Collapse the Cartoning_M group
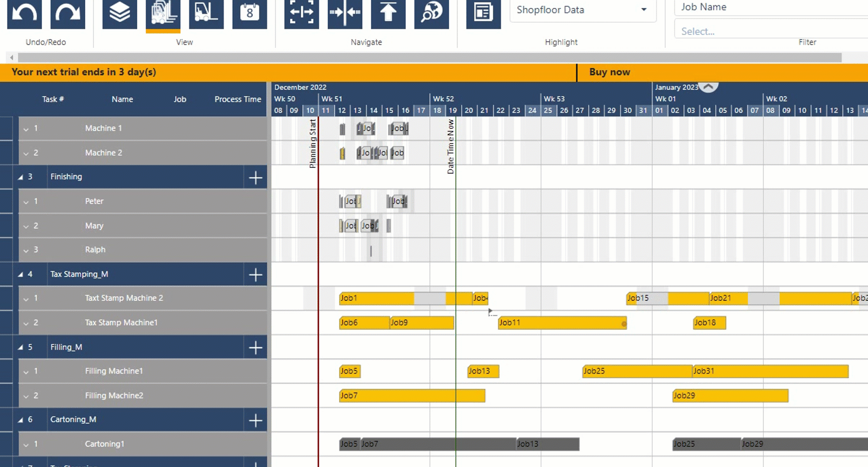The width and height of the screenshot is (868, 467). pos(21,420)
